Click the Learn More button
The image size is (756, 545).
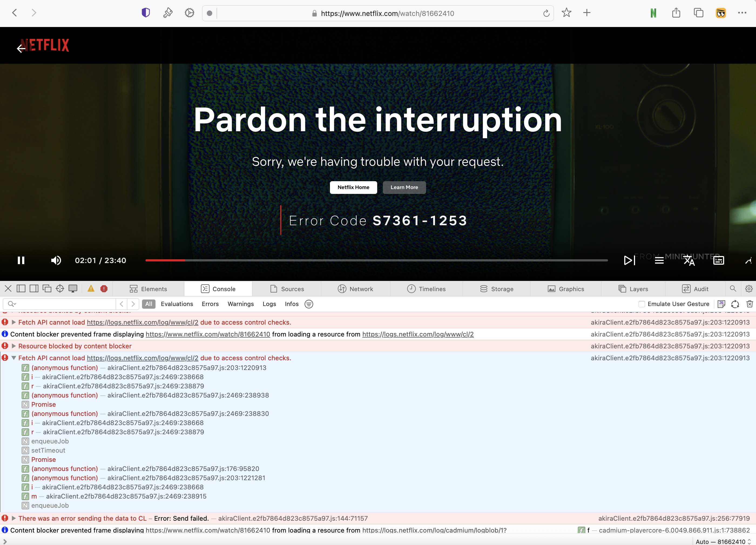pyautogui.click(x=404, y=187)
